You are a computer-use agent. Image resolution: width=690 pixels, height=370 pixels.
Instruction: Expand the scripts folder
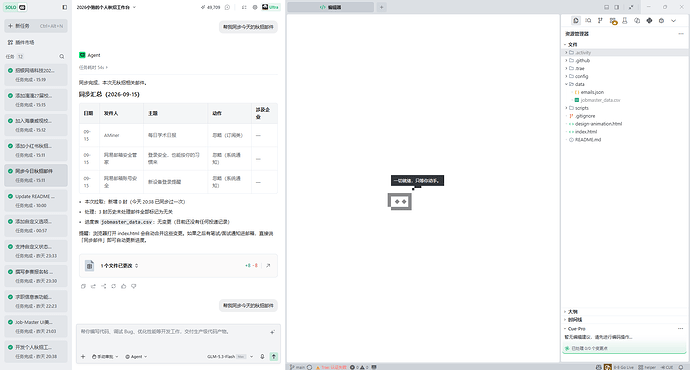(624, 108)
